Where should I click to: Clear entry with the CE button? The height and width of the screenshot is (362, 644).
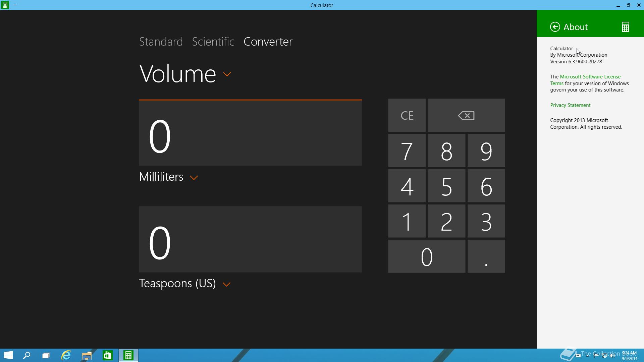[x=407, y=115]
